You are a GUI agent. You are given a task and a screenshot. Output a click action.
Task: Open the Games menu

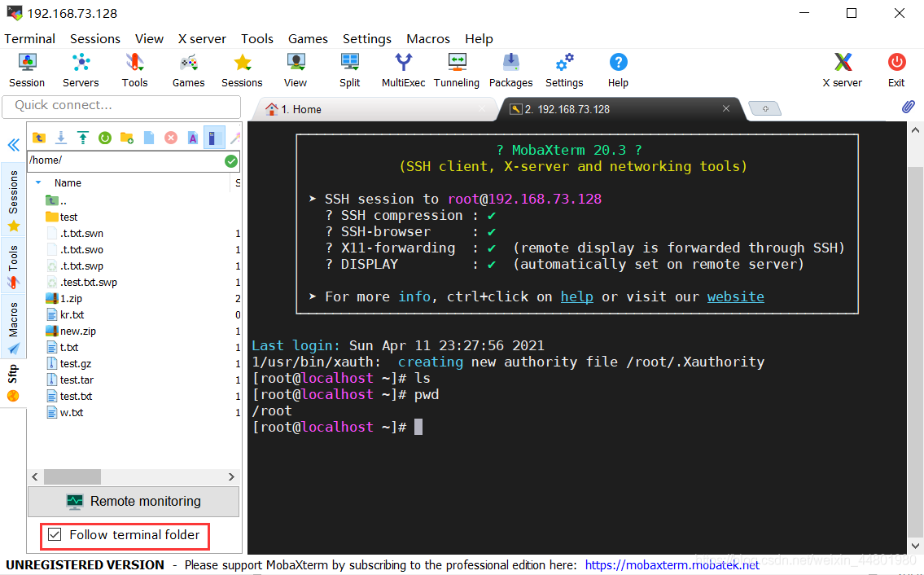308,38
